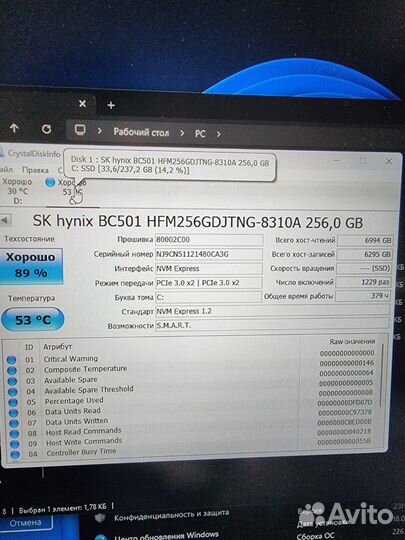Click blue status icon for 'Percentage Used'
Viewport: 405px width, 540px height.
coord(13,402)
